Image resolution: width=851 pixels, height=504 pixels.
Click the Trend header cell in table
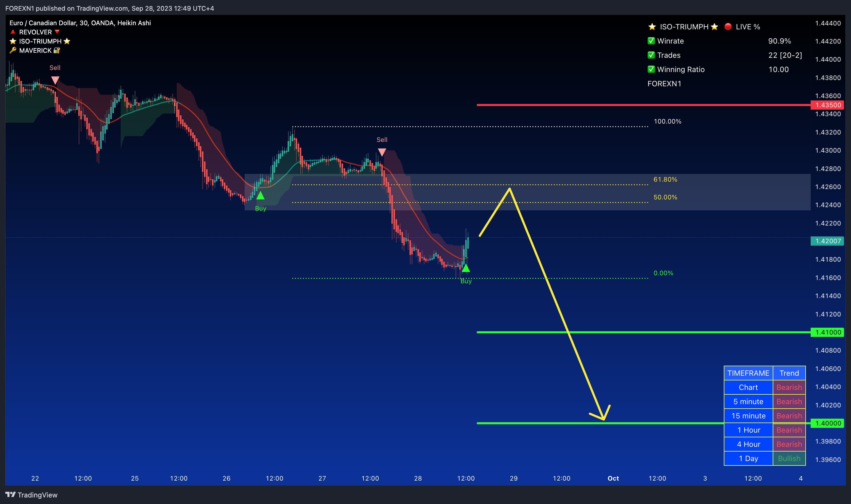[789, 373]
